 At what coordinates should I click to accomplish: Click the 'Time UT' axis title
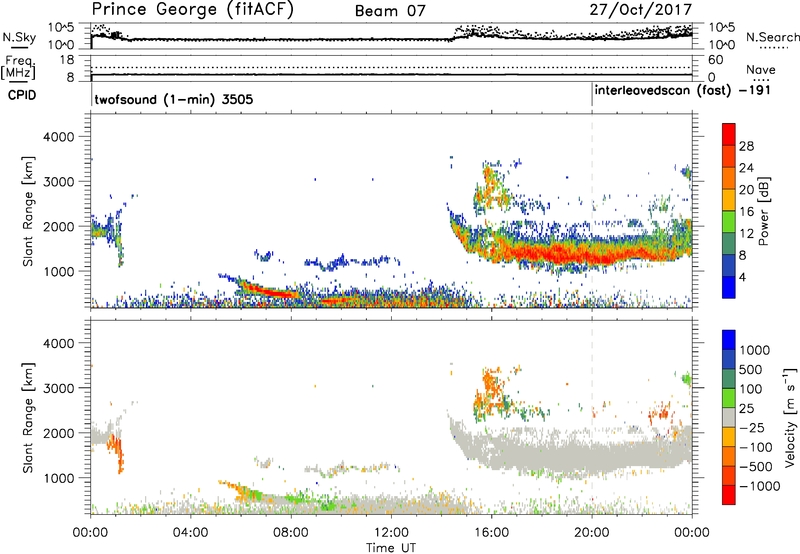tap(391, 548)
